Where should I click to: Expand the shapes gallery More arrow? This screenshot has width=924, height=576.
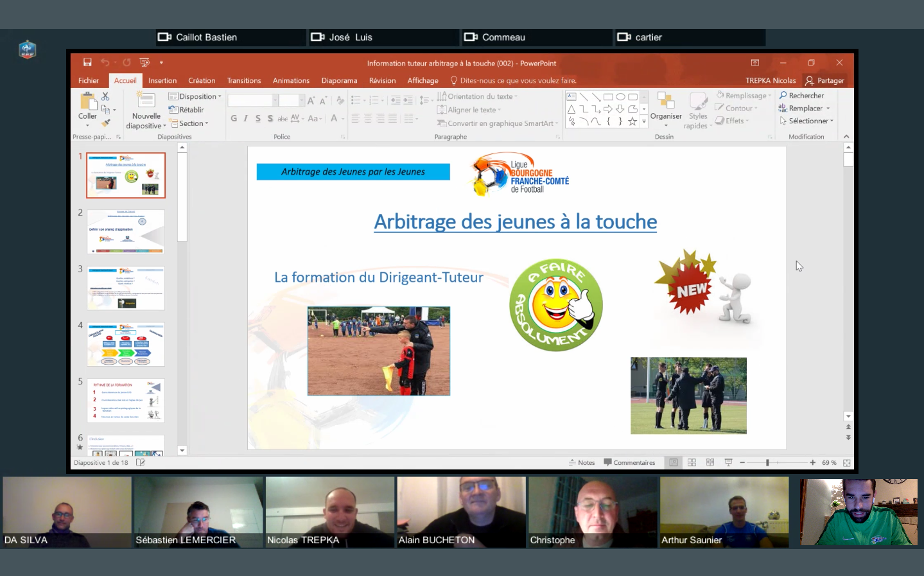tap(644, 121)
